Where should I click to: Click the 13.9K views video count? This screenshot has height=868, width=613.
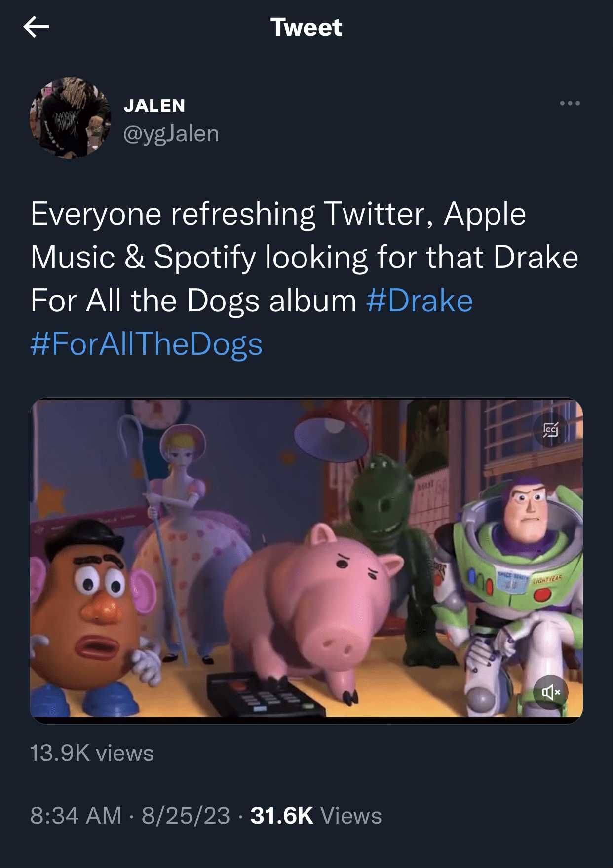coord(92,753)
